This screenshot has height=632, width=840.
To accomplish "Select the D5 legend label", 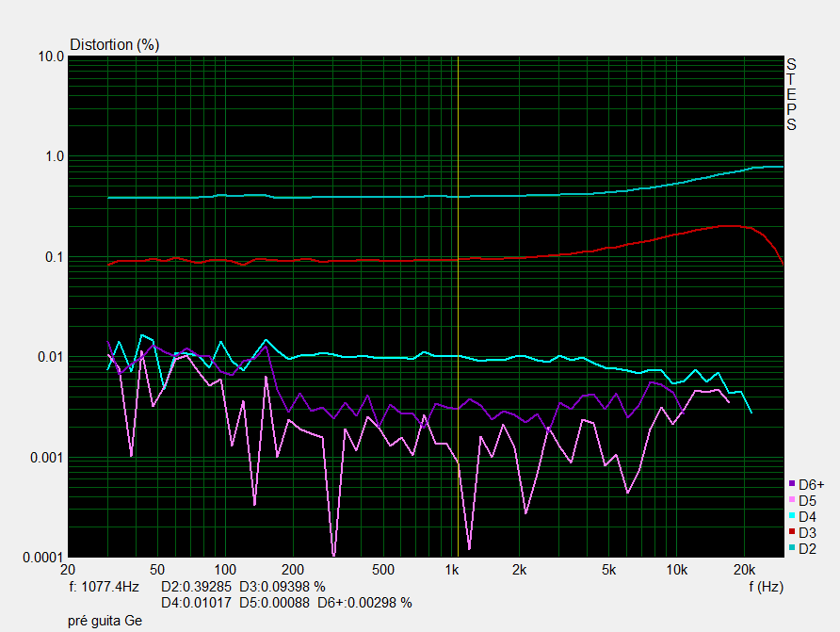I will coord(807,501).
